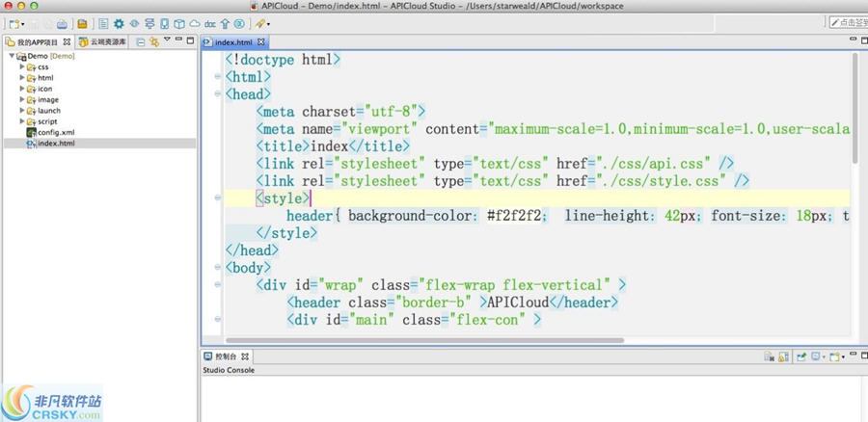The height and width of the screenshot is (422, 868).
Task: Click the cloud toolbar icon
Action: [195, 24]
